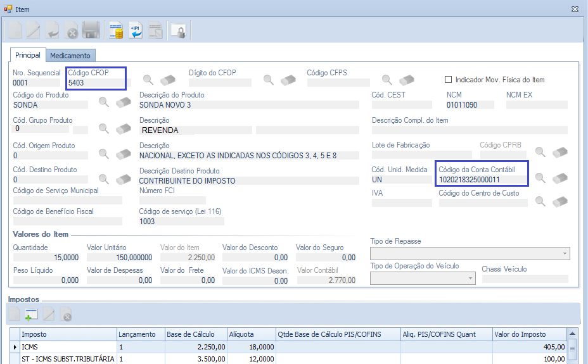
Task: Toggle Indicador Mov. Física do Item checkbox
Action: (x=448, y=79)
